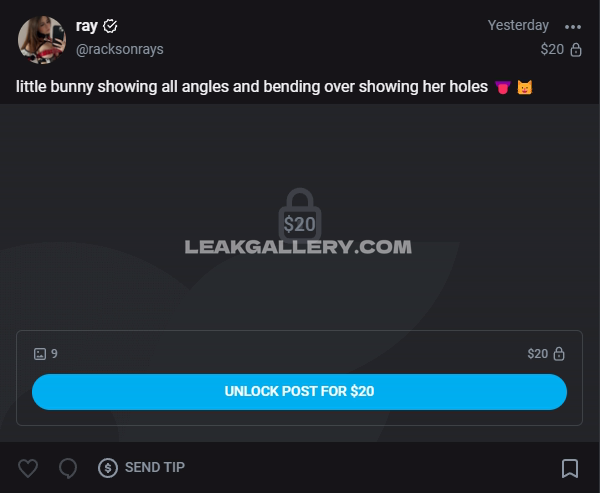Click the padlock in the unlock box
The image size is (600, 493).
coord(559,354)
